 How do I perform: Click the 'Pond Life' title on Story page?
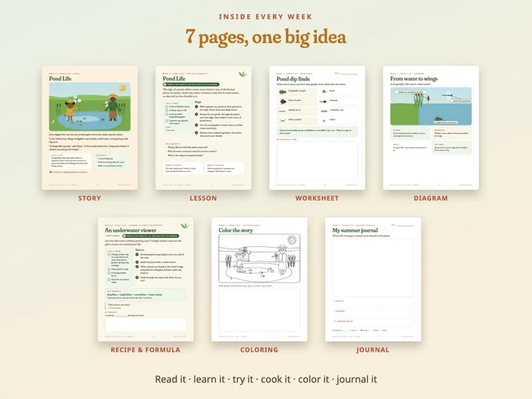click(60, 78)
